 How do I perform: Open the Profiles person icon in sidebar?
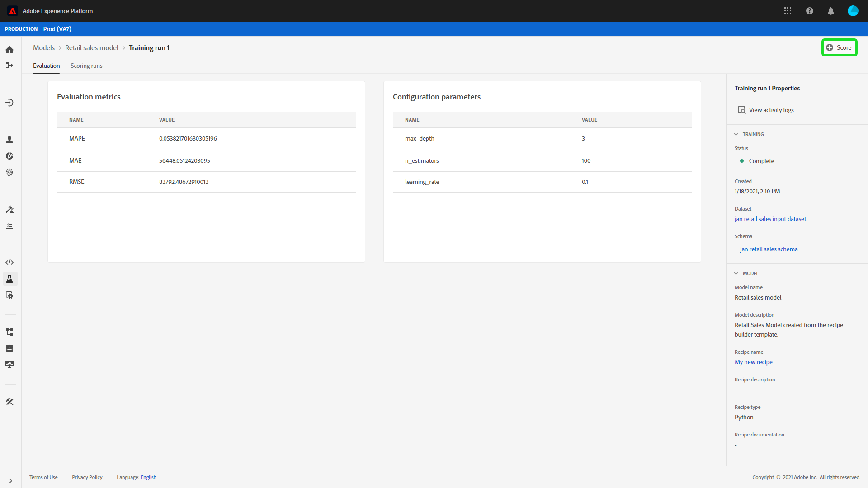(9, 140)
